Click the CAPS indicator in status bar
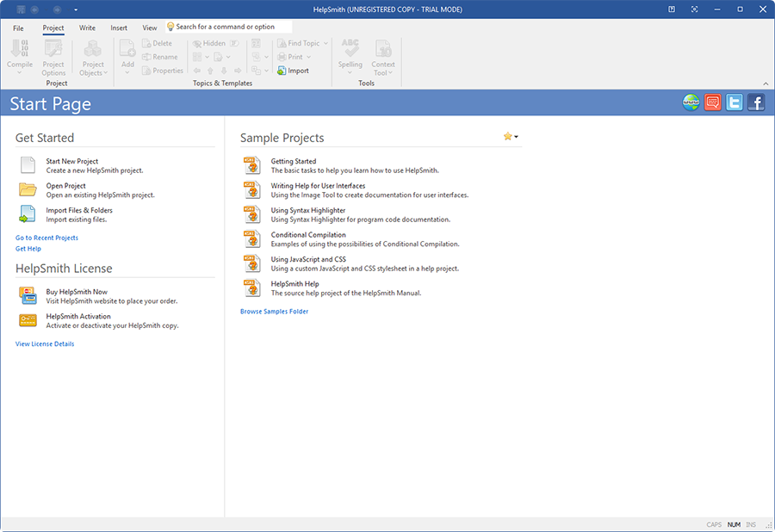775x532 pixels. [714, 524]
